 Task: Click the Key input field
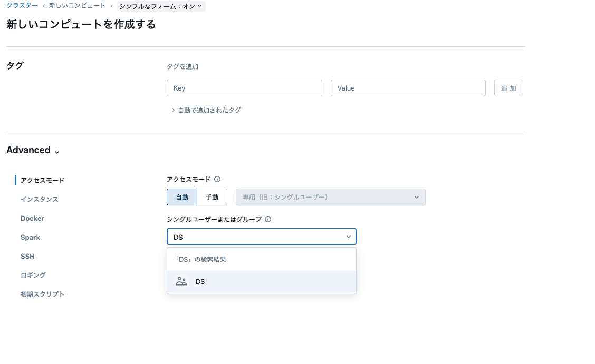(244, 87)
